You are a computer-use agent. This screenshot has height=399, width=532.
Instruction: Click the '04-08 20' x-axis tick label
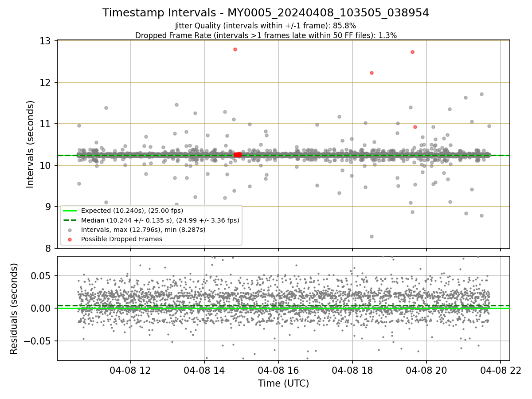(x=426, y=371)
